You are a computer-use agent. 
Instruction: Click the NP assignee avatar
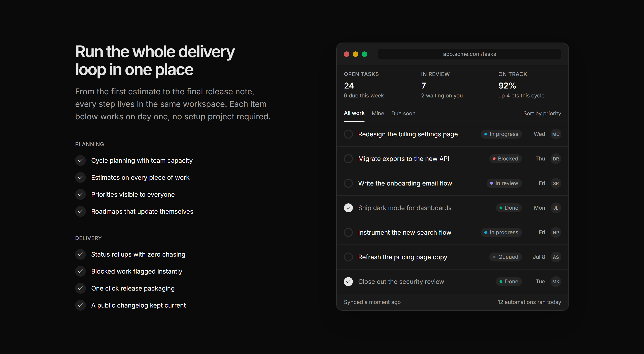point(555,232)
